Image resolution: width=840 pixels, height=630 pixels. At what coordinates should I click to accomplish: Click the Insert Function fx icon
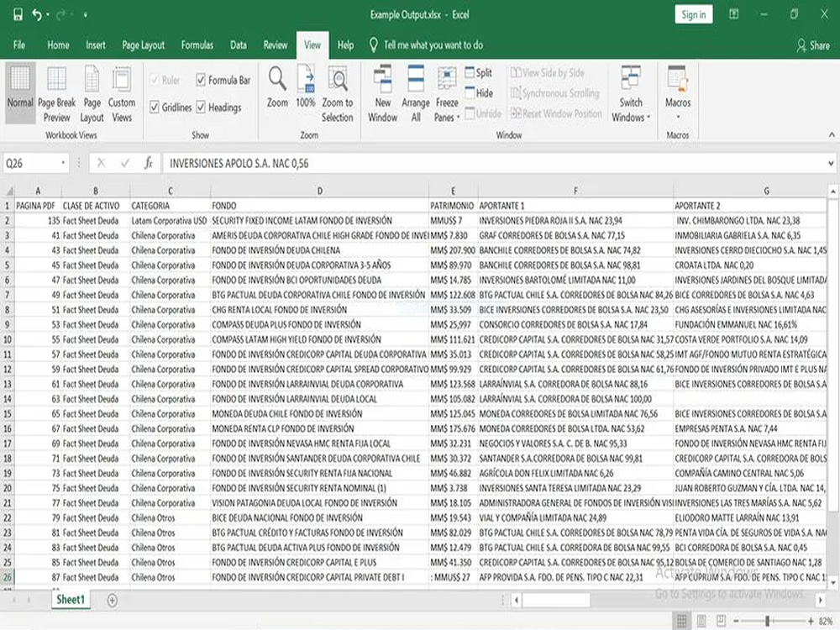pyautogui.click(x=149, y=163)
